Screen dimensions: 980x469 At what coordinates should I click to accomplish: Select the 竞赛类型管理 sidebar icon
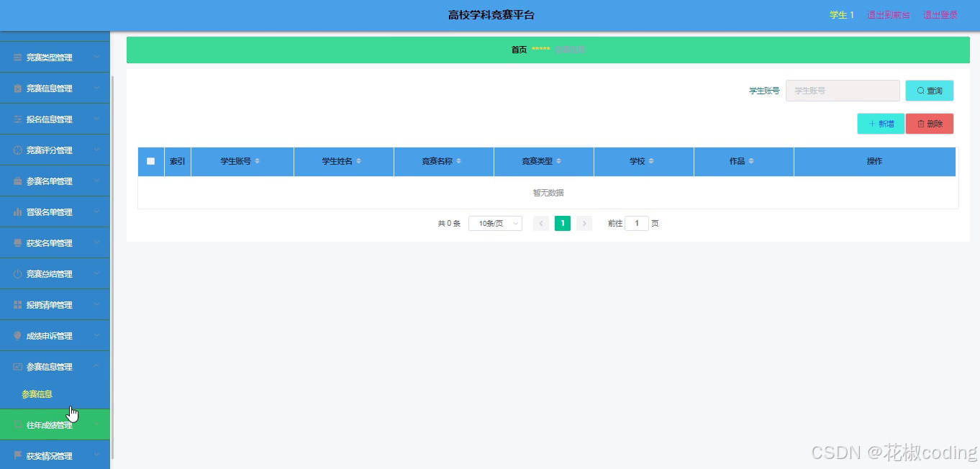click(16, 57)
